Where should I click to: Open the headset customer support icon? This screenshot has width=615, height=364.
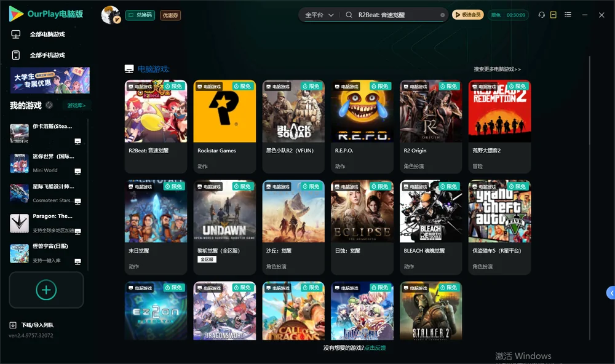[x=541, y=15]
